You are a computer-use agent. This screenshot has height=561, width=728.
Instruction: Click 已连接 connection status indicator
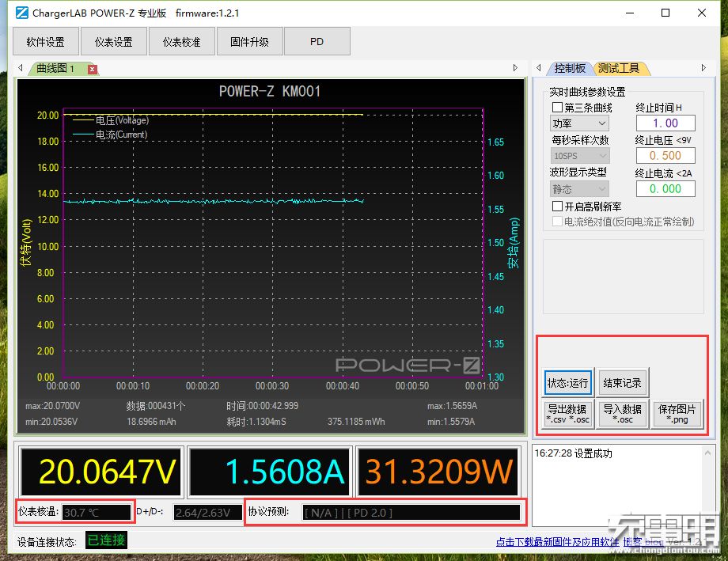click(x=106, y=540)
